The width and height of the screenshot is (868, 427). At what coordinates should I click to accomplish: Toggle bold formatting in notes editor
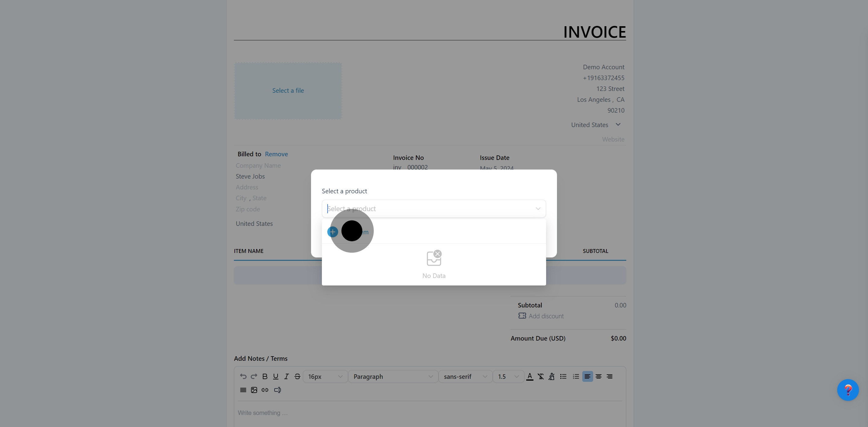click(x=265, y=376)
